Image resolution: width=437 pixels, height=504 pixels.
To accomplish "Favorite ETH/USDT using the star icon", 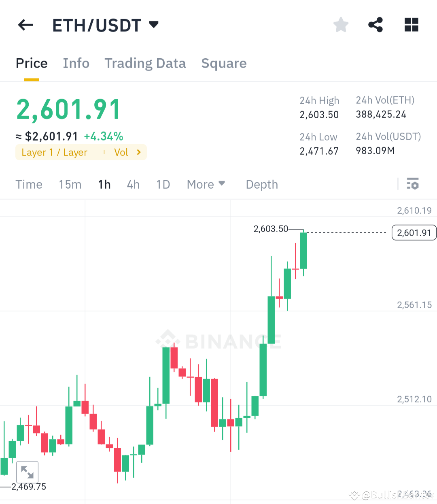I will click(341, 25).
